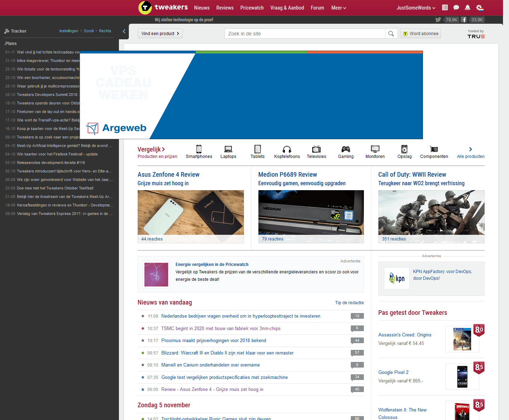Expand the Meer menu dropdown
The image size is (509, 420).
pos(339,8)
